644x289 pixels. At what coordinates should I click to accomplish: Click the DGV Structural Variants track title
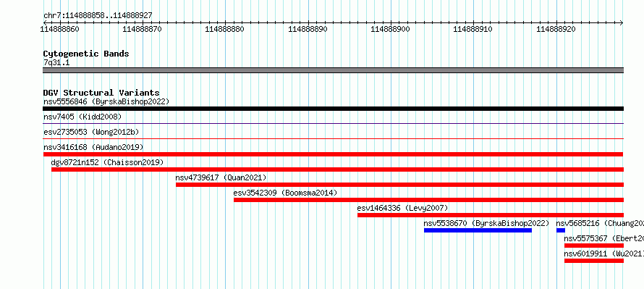tap(101, 93)
